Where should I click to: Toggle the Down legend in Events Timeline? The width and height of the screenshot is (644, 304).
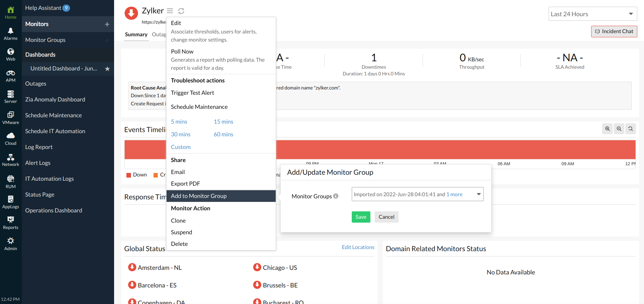(137, 175)
